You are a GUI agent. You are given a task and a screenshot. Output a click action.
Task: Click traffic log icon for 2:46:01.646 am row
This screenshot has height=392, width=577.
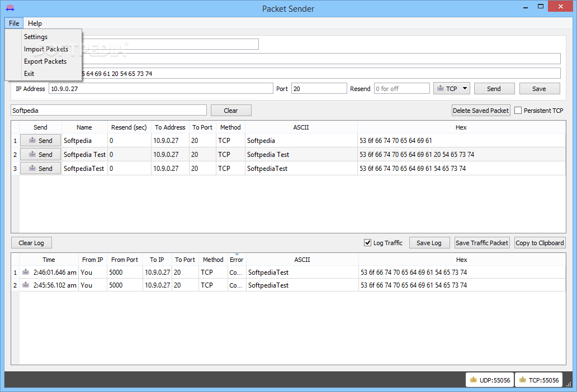[x=26, y=273]
